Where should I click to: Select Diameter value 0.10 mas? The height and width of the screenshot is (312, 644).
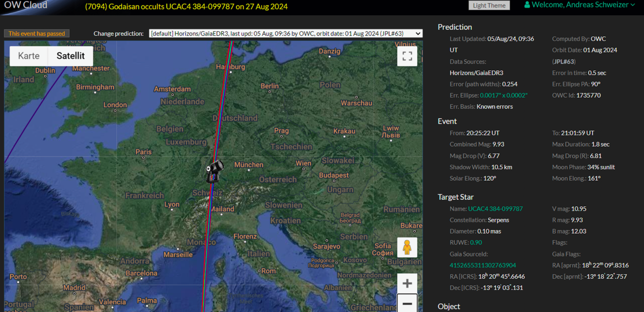490,231
